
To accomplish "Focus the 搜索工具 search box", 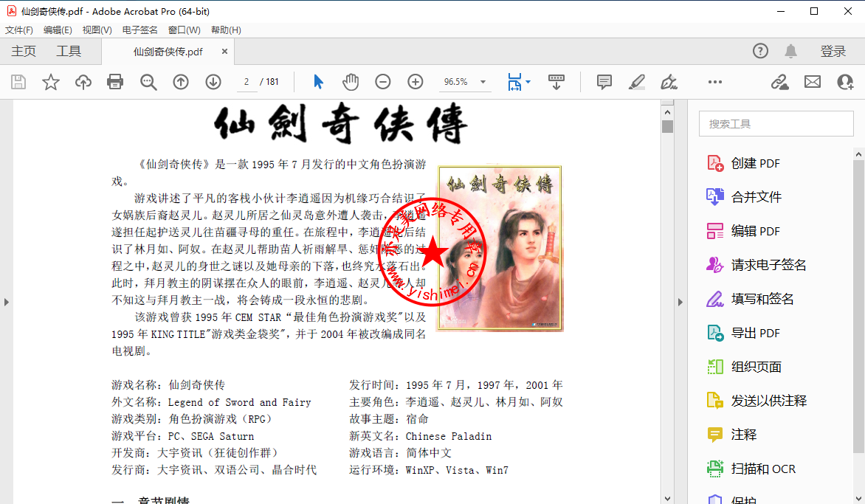I will 776,123.
